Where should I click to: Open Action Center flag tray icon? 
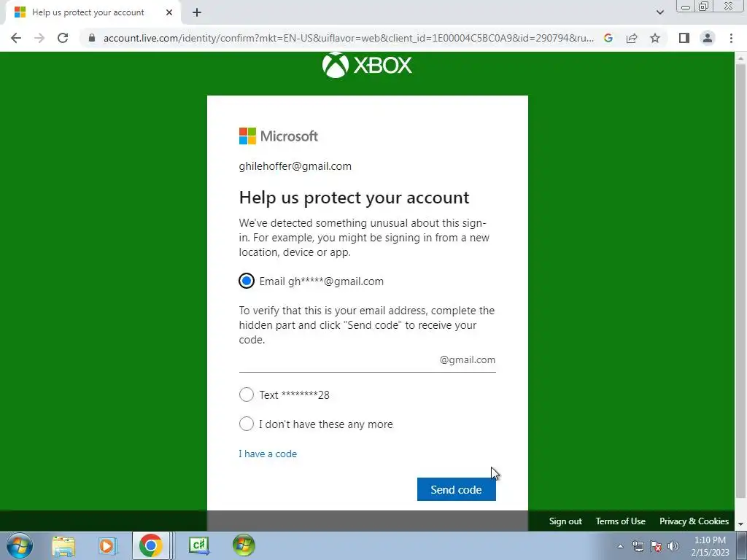coord(656,546)
